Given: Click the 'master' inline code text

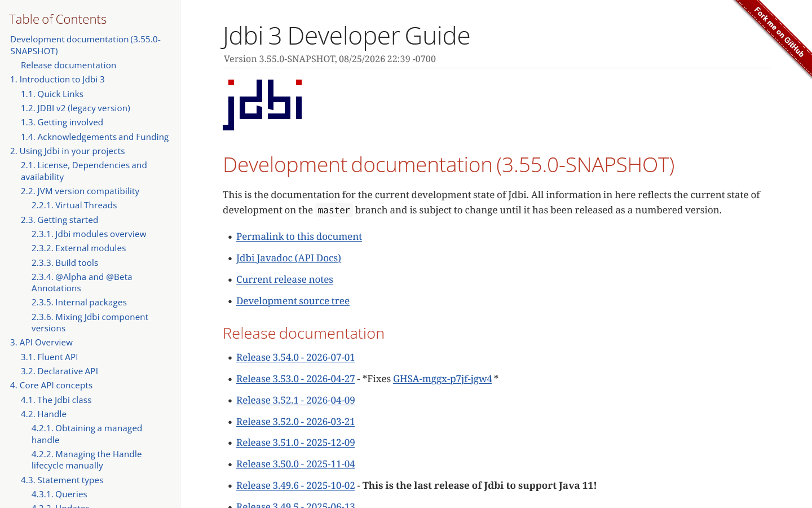Looking at the screenshot, I should pos(334,210).
